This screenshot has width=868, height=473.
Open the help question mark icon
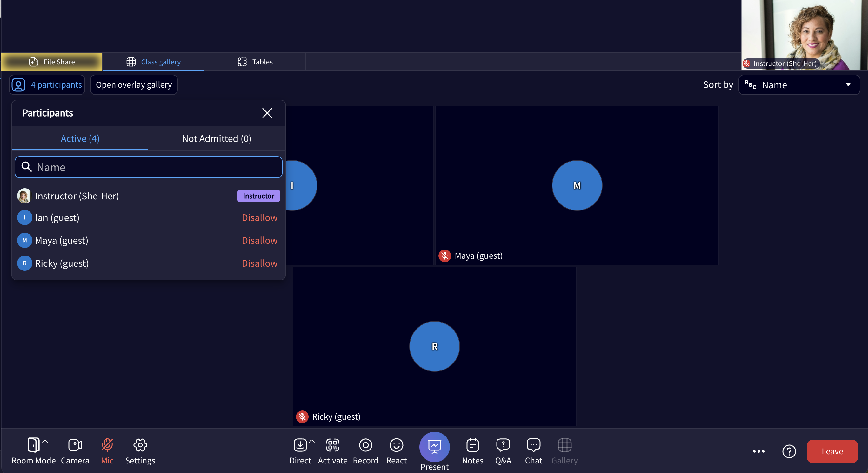(789, 451)
